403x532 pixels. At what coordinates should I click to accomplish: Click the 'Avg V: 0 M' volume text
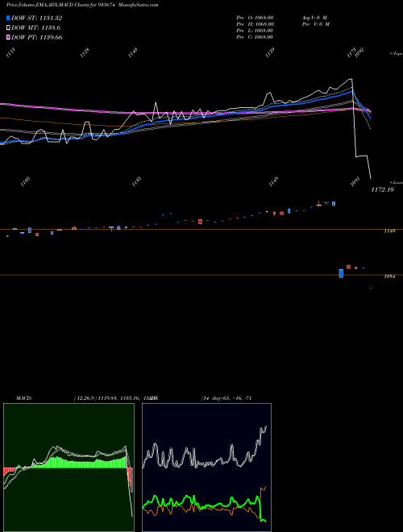[314, 18]
